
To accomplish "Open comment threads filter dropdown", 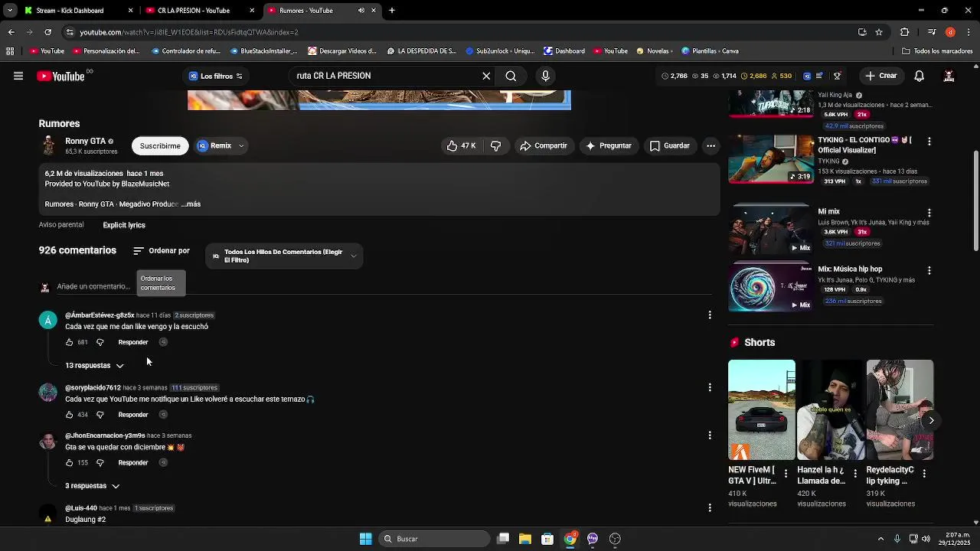I will tap(284, 256).
